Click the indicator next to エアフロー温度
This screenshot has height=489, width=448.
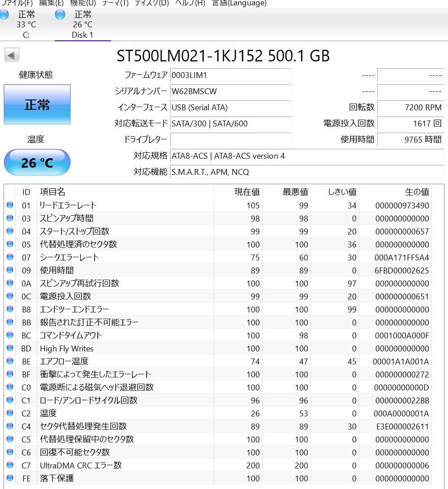tap(10, 361)
